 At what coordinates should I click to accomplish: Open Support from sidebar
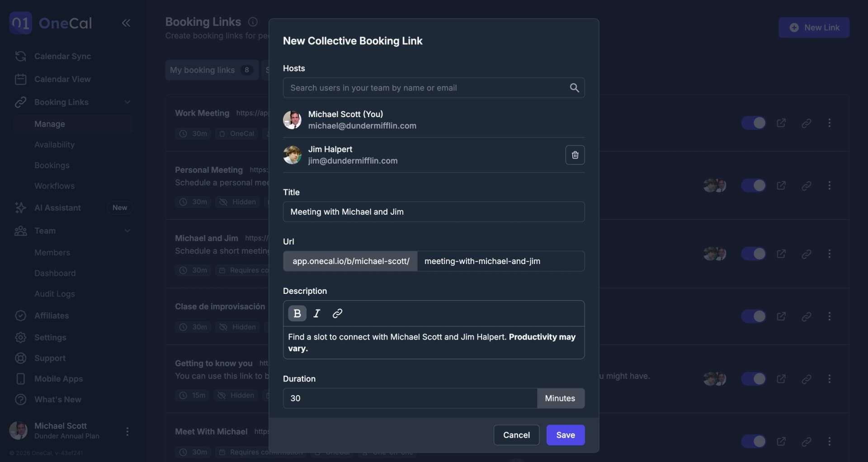[x=50, y=358]
